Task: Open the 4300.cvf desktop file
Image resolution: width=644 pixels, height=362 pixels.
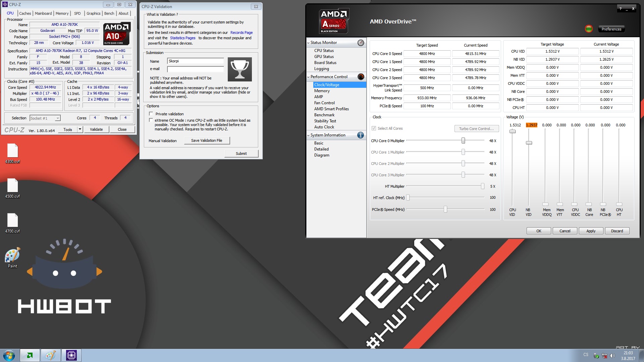Action: point(12,154)
